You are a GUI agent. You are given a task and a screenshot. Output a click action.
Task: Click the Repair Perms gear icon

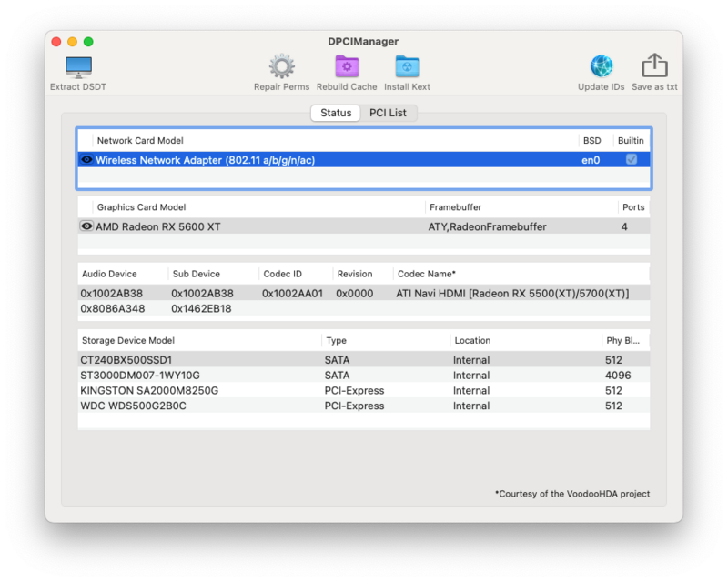click(x=281, y=66)
